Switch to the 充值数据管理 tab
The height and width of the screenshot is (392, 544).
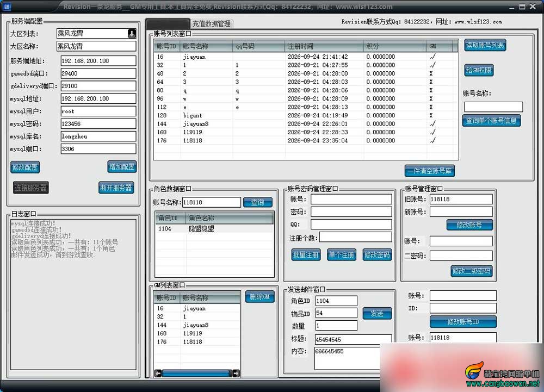211,23
